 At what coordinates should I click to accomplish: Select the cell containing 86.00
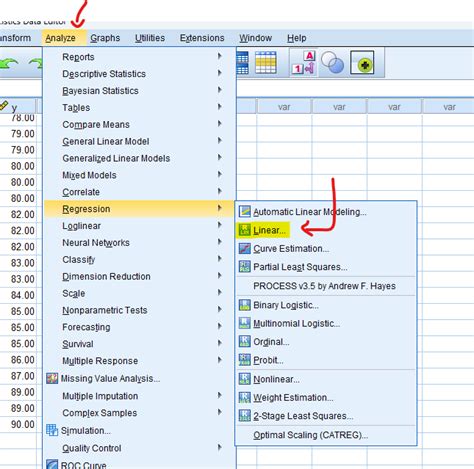click(x=19, y=360)
